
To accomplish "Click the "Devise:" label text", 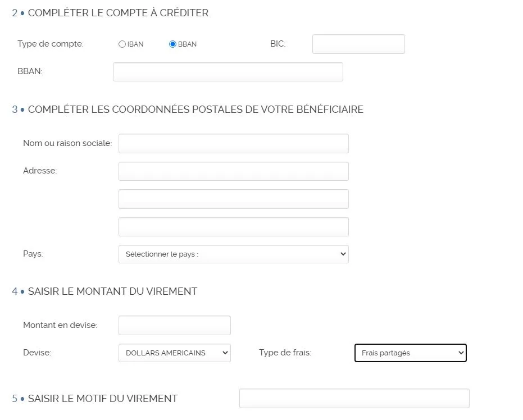I will pos(37,353).
